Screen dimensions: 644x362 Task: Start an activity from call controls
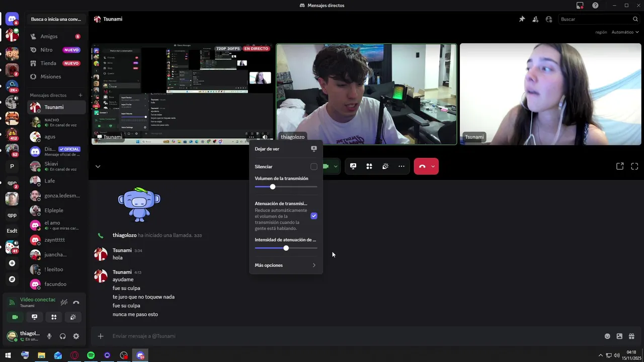pos(369,166)
